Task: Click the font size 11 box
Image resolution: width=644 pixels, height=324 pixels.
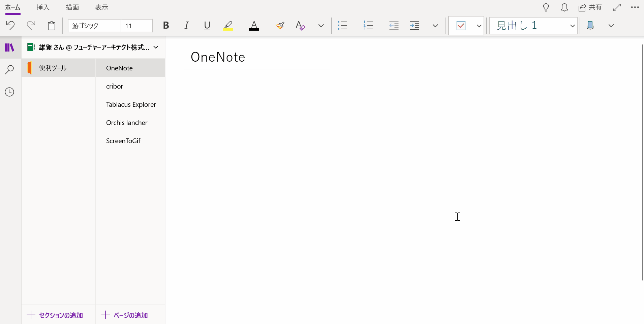Action: pyautogui.click(x=137, y=26)
